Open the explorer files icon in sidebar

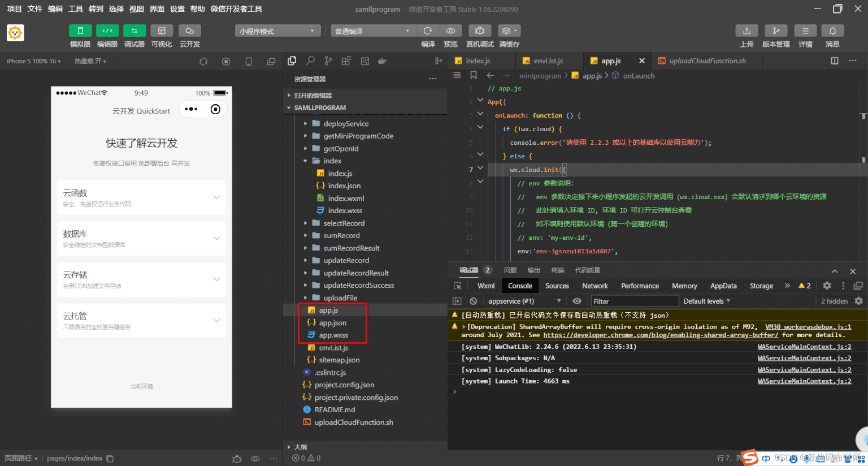point(292,61)
